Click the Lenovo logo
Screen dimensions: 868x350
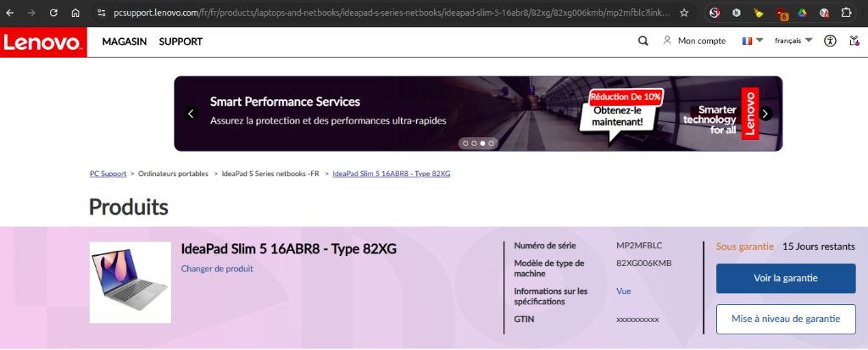tap(43, 42)
